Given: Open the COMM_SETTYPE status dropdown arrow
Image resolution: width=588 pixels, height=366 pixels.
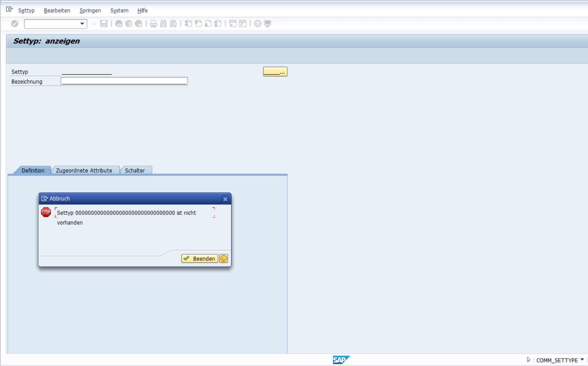Looking at the screenshot, I should click(x=582, y=360).
